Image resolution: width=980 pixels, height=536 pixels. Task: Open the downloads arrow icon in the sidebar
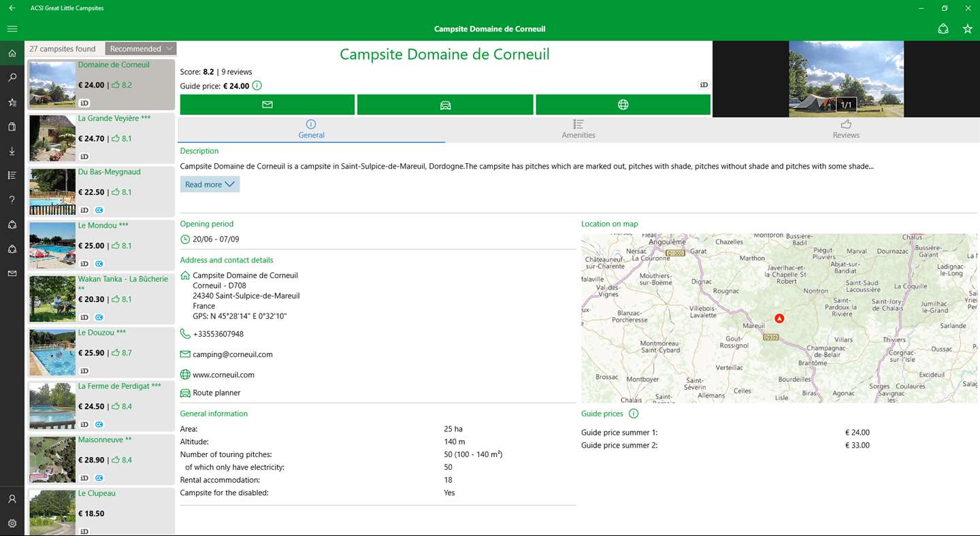(12, 151)
